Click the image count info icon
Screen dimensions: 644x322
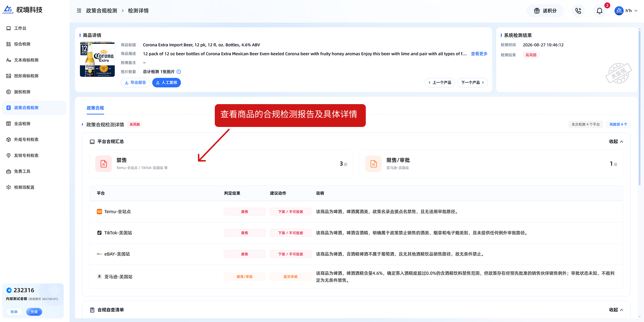pyautogui.click(x=179, y=72)
